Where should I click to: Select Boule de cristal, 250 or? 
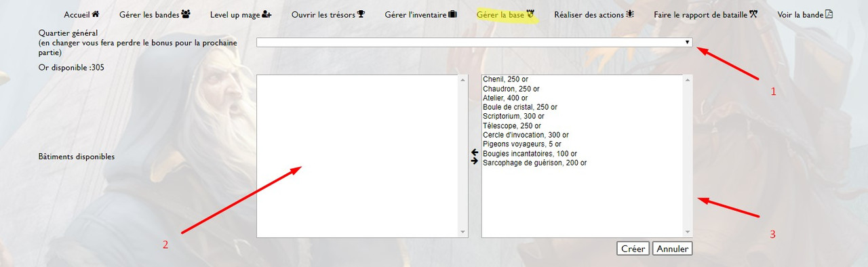pos(520,107)
